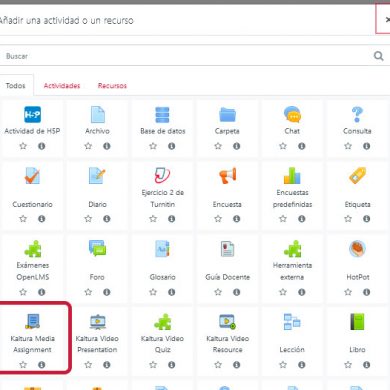Pick the Kaltura Video Quiz icon

162,322
